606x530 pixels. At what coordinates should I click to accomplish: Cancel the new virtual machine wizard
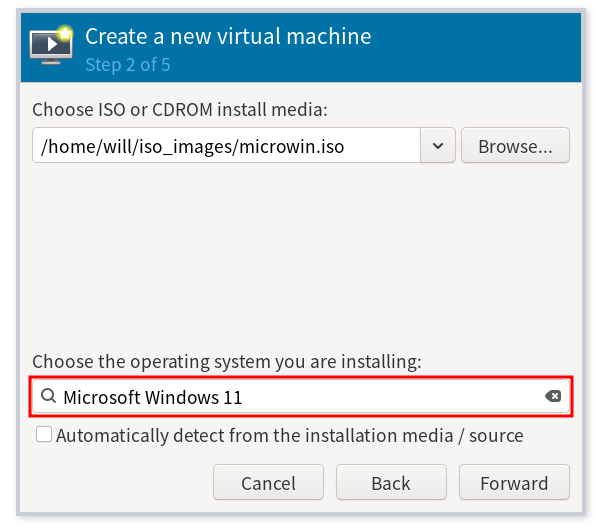pyautogui.click(x=268, y=483)
